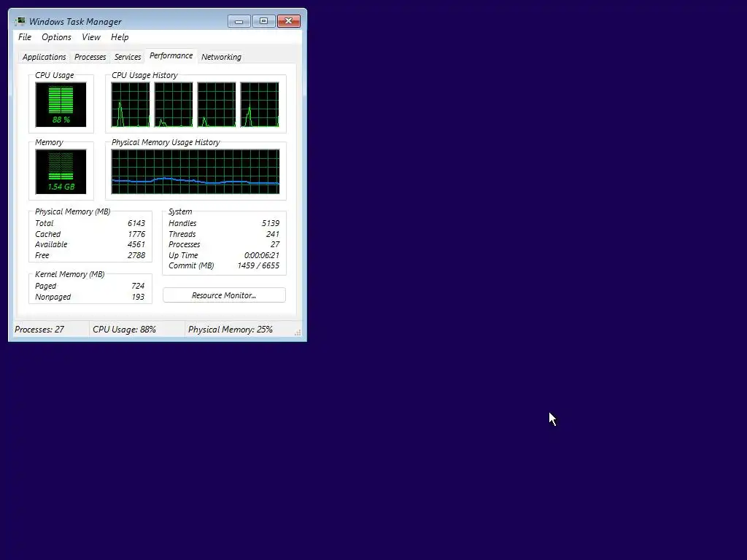Image resolution: width=747 pixels, height=560 pixels.
Task: Click the Paged kernel memory value 724
Action: [138, 286]
